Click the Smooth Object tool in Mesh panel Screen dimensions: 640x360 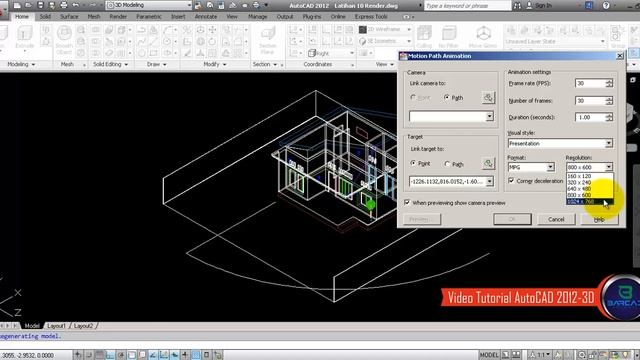64,40
